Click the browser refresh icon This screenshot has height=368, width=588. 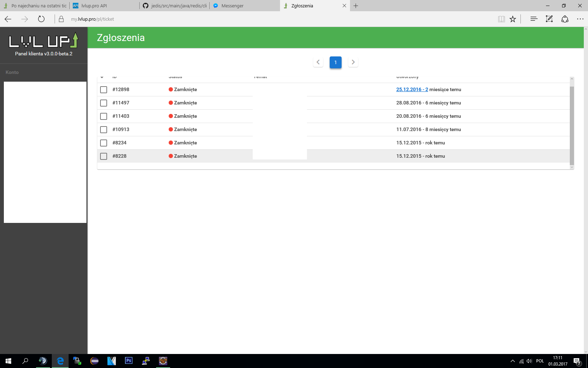[x=41, y=19]
